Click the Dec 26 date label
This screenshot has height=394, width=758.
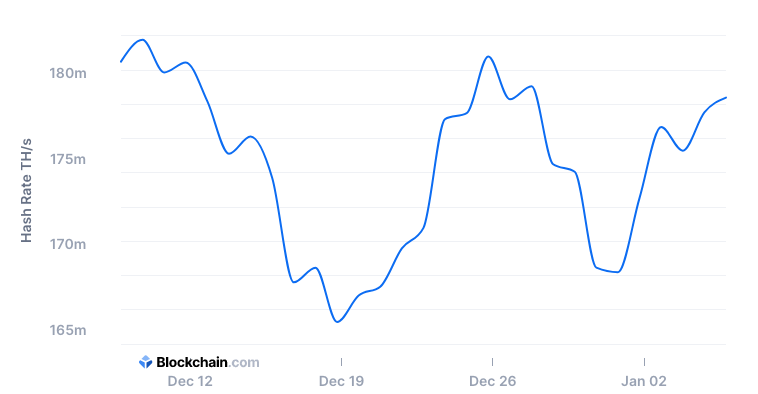point(493,381)
